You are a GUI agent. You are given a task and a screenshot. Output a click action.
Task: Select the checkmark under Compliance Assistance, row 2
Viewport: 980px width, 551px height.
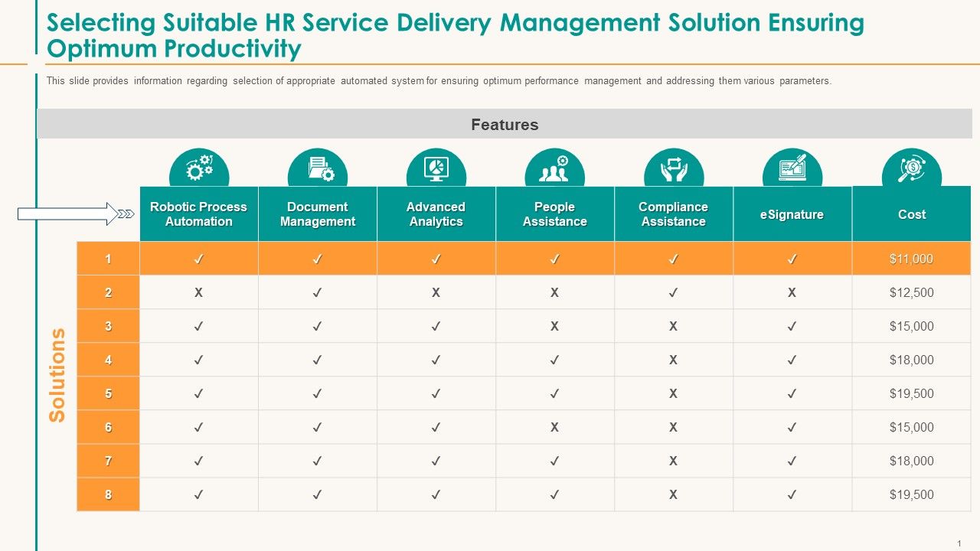tap(673, 292)
